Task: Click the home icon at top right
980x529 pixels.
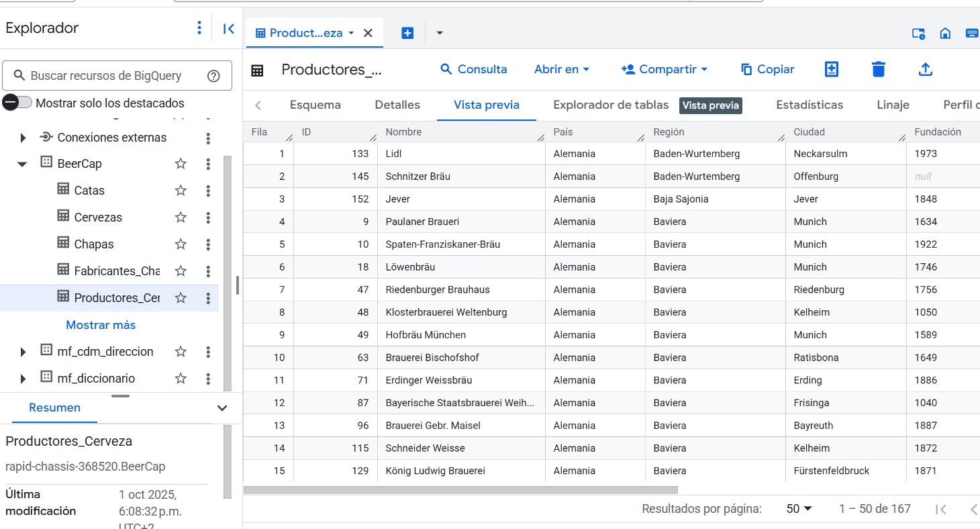Action: tap(945, 33)
